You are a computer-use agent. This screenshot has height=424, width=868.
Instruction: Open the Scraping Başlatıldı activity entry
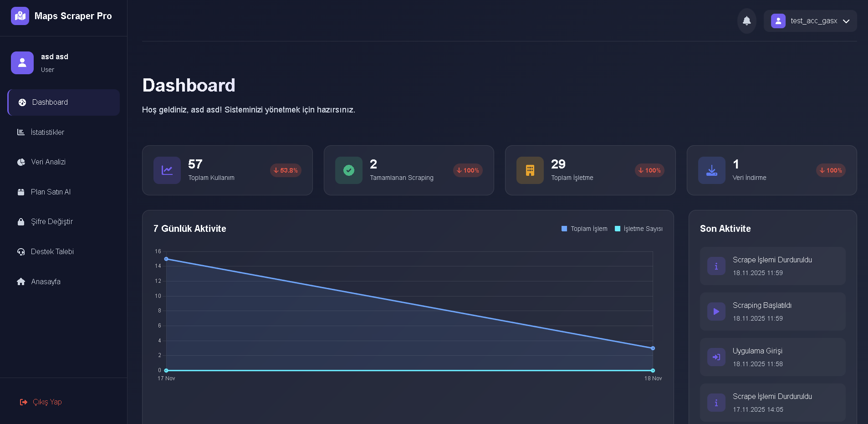(773, 312)
